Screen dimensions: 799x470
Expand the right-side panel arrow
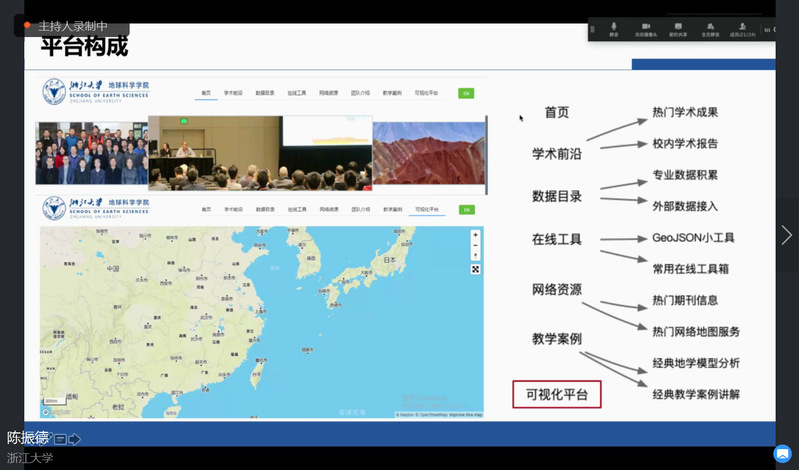(x=786, y=235)
